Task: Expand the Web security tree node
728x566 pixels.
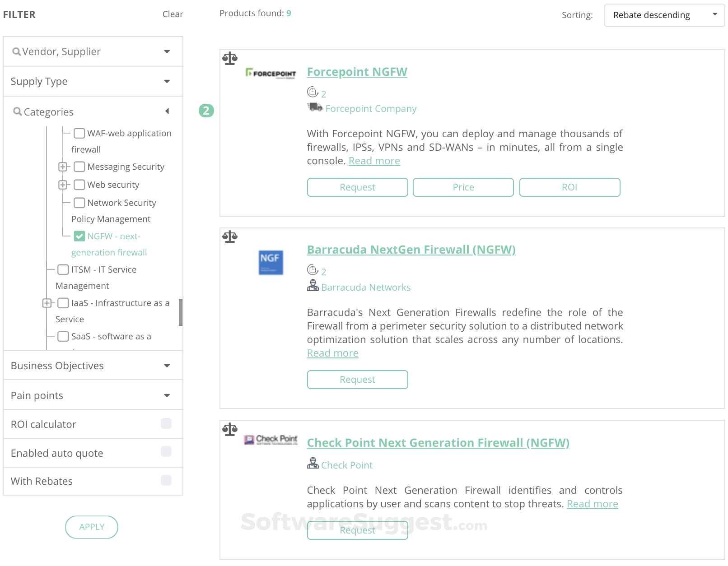Action: click(63, 185)
